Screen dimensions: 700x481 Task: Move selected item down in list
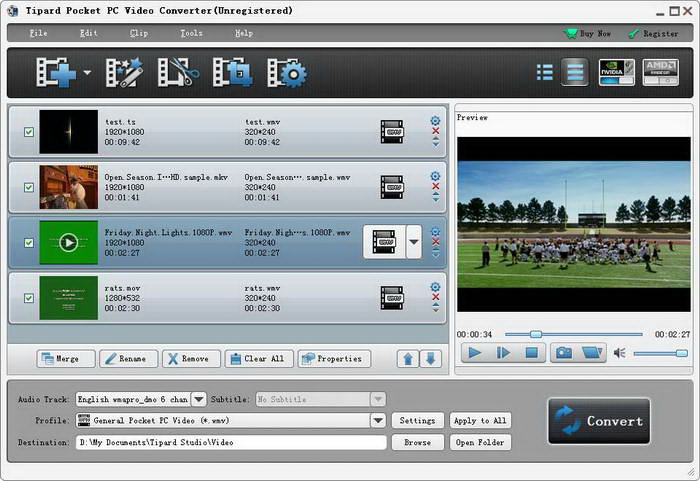[430, 359]
